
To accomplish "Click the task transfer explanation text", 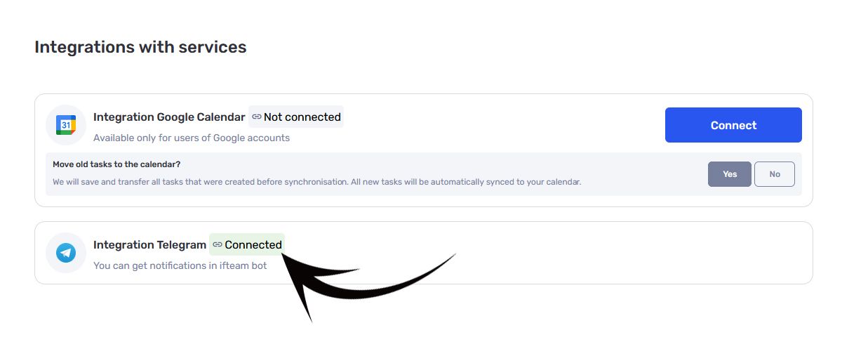I will tap(317, 182).
